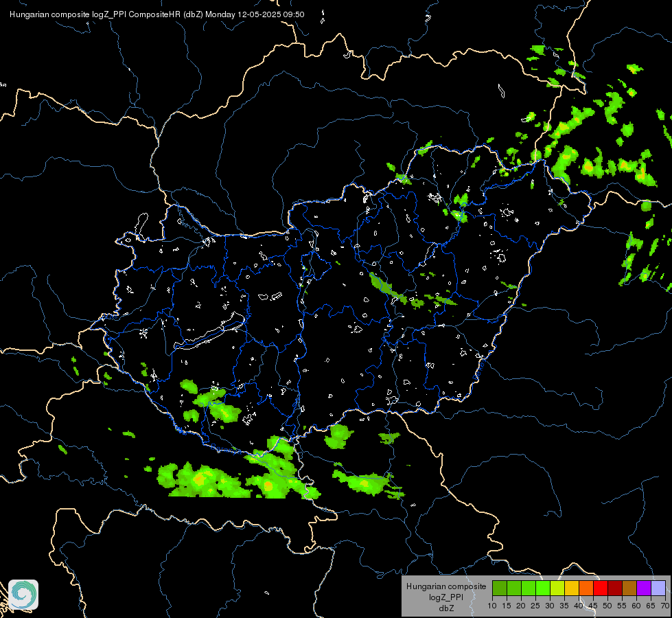Screen dimensions: 672x618
Task: Click the legend scale value '50'
Action: pos(607,606)
